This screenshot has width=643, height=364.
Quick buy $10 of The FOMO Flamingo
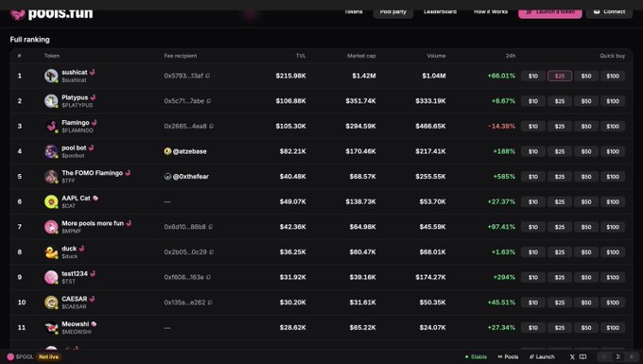[533, 177]
